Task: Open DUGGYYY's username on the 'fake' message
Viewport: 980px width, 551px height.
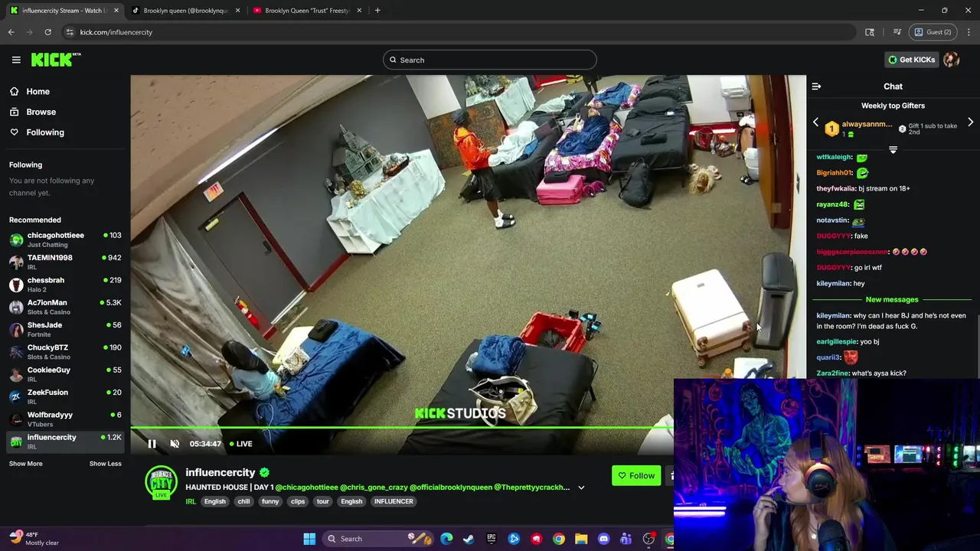Action: [833, 236]
